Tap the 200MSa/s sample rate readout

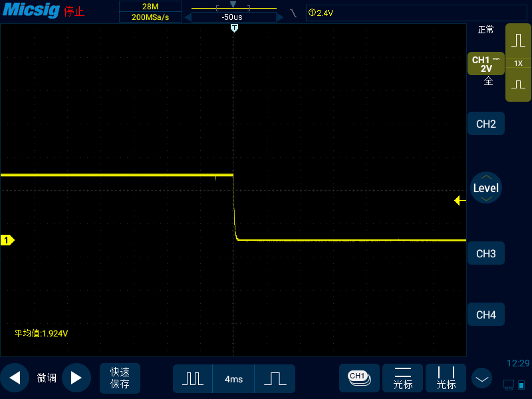[x=150, y=17]
